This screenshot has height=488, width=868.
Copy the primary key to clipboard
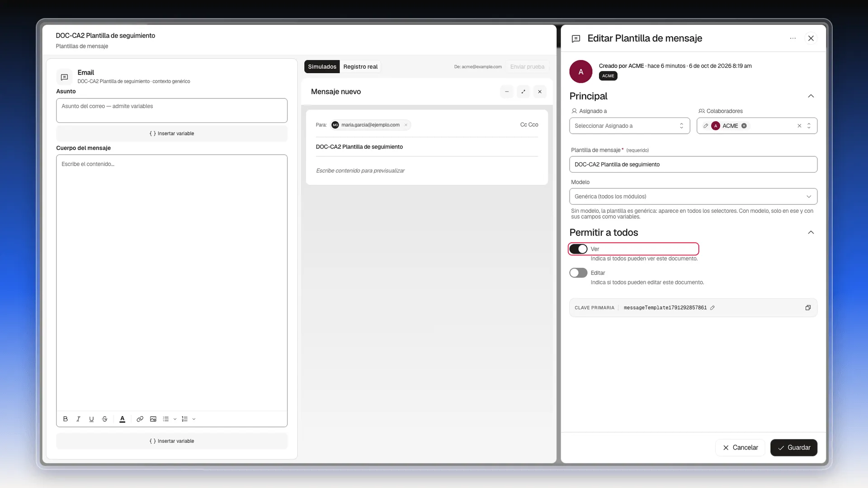point(808,308)
